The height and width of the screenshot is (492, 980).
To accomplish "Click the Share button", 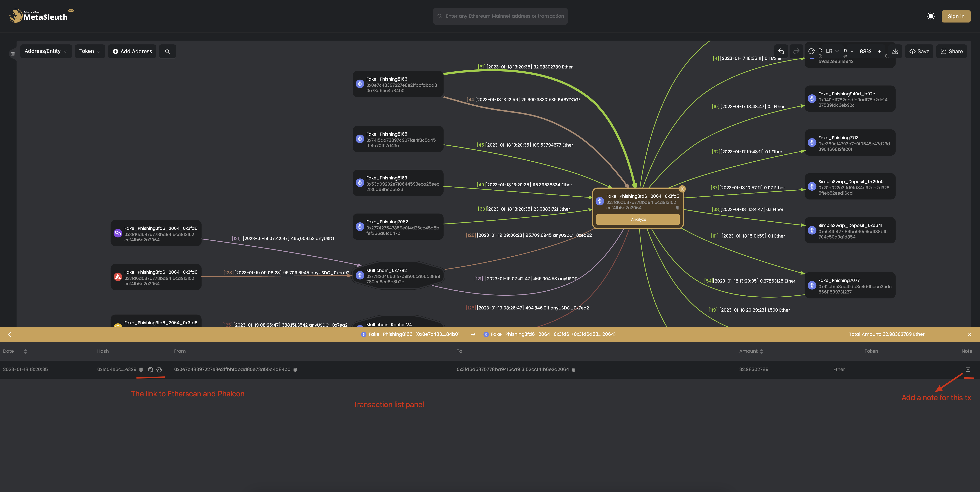I will point(952,51).
